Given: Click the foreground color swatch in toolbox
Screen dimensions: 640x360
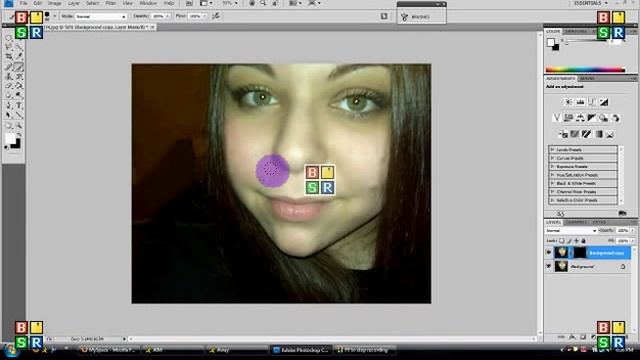Looking at the screenshot, I should coord(10,139).
